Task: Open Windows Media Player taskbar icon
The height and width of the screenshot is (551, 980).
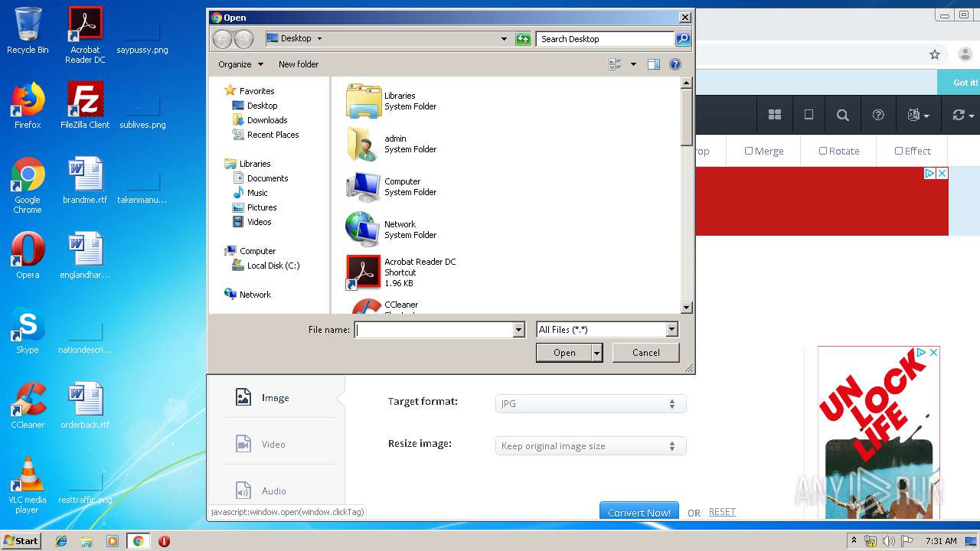Action: [112, 541]
